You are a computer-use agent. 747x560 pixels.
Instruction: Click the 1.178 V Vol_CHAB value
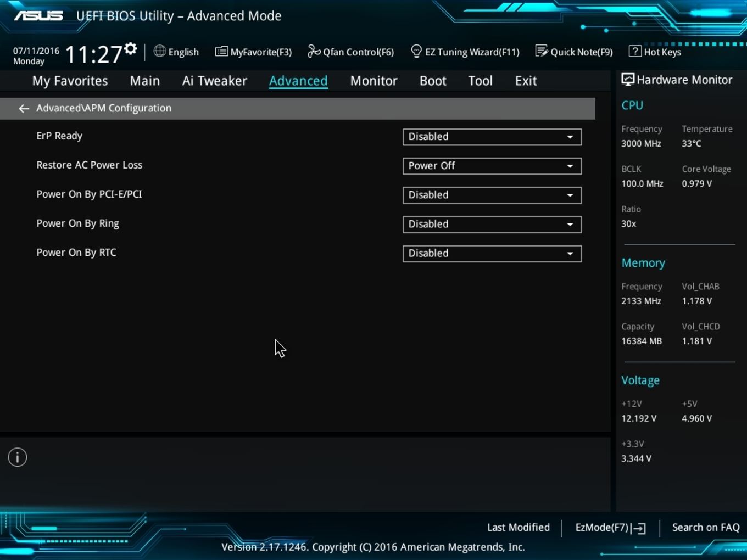click(697, 301)
